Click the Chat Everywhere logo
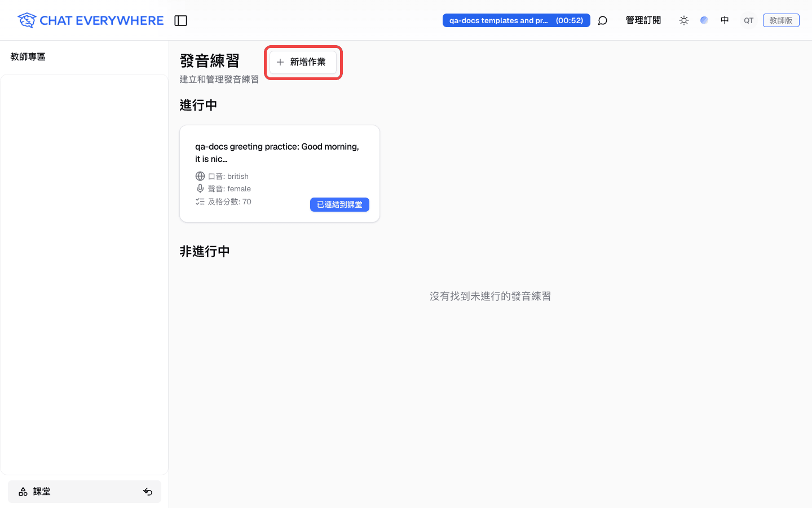 90,20
